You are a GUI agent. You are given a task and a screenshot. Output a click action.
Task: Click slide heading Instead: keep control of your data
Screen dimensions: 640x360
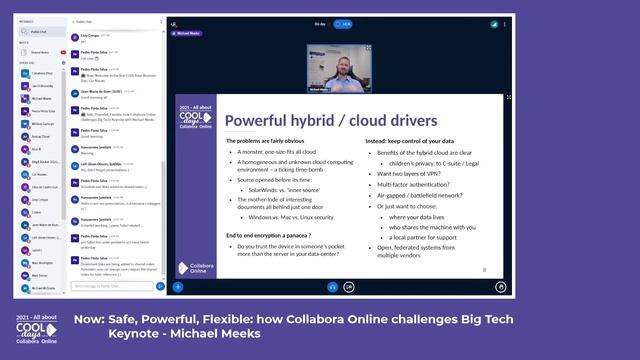[409, 141]
